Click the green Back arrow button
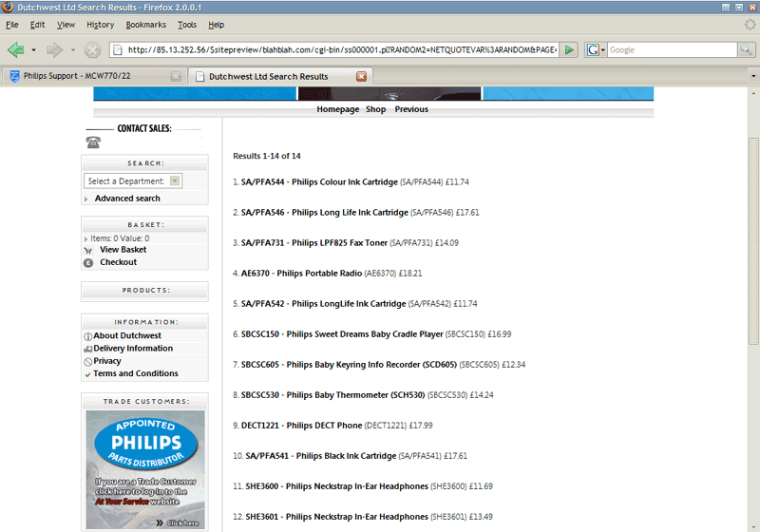760x532 pixels. (15, 49)
